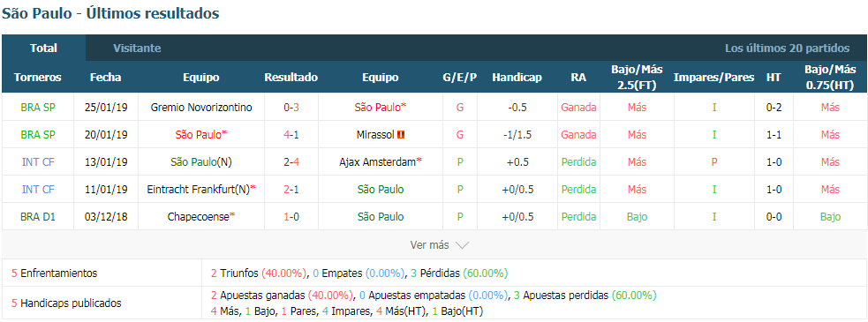Click the Handicap column header
The width and height of the screenshot is (868, 322).
pos(517,78)
